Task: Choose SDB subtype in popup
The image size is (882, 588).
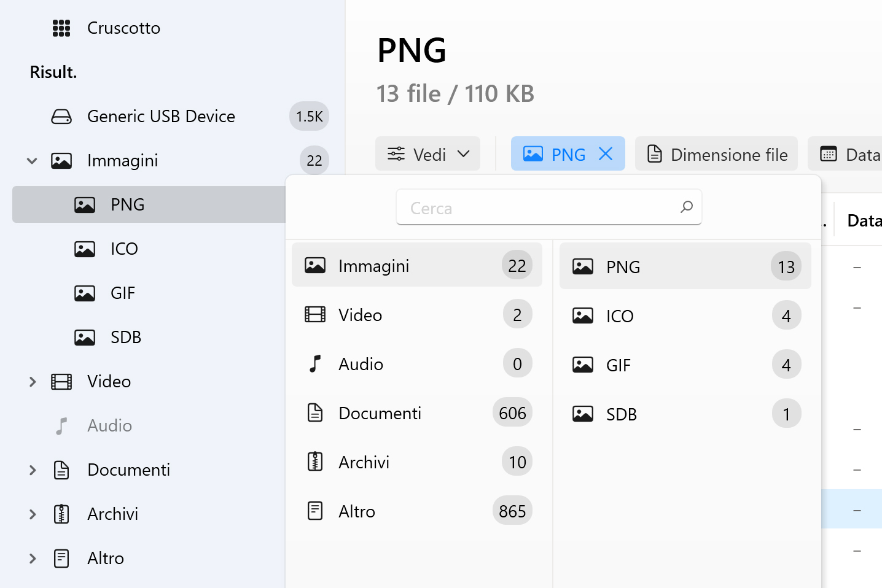Action: click(685, 414)
